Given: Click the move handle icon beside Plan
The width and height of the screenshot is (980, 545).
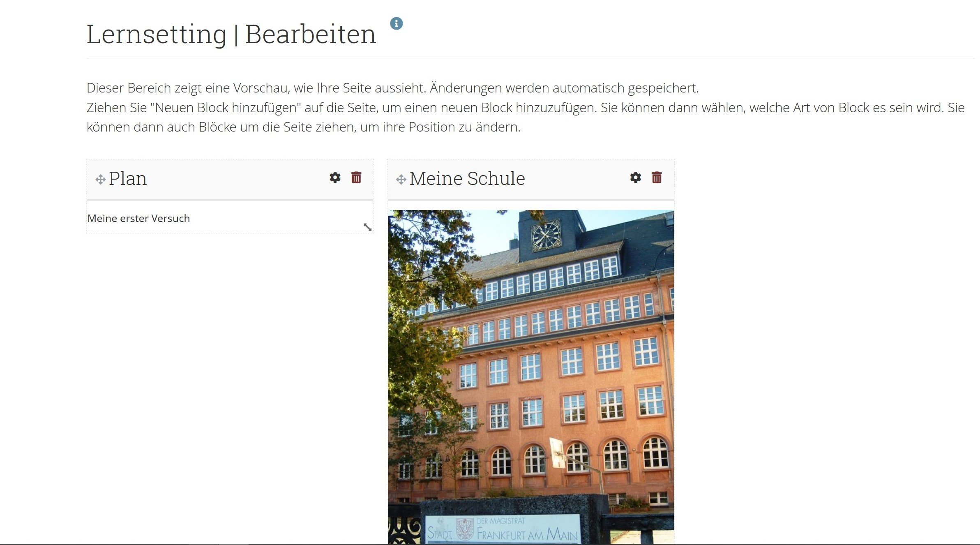Looking at the screenshot, I should pos(100,180).
